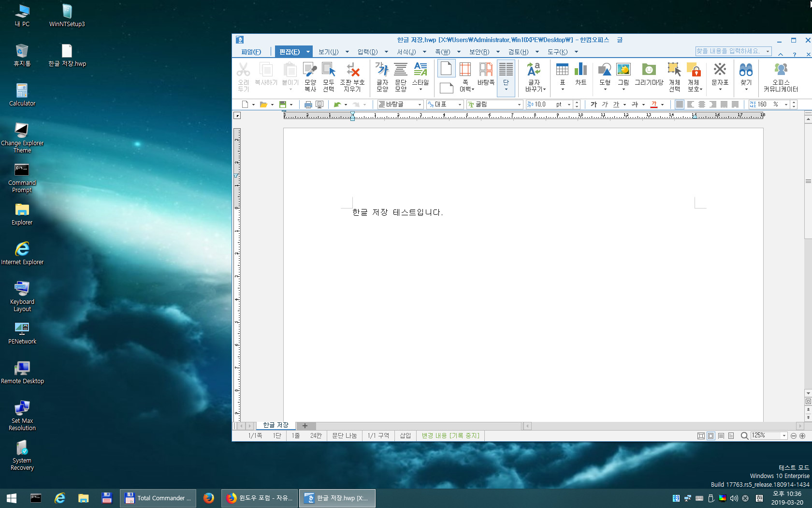Click the Find (찾기) binoculars icon

click(x=746, y=76)
